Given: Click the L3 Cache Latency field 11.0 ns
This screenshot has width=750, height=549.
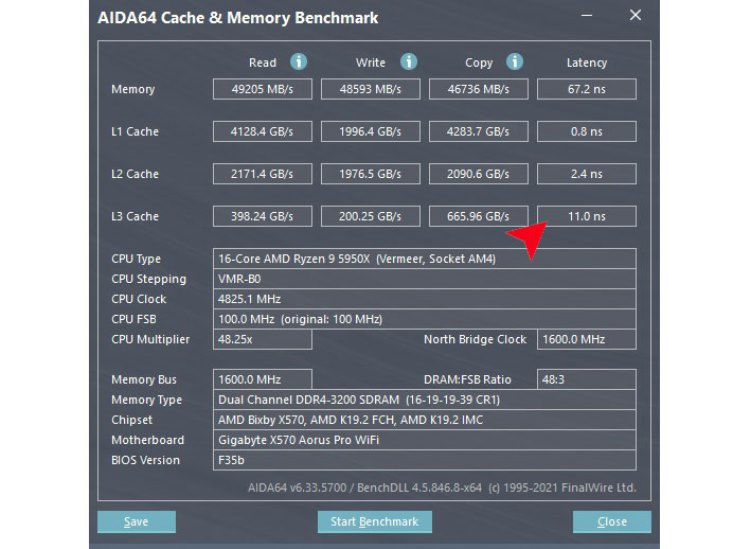Looking at the screenshot, I should [x=586, y=216].
